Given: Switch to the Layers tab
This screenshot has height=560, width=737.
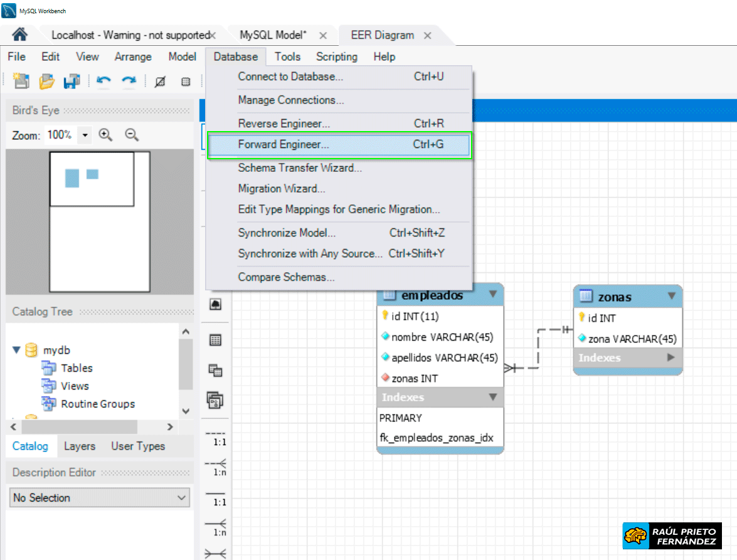Looking at the screenshot, I should [80, 446].
